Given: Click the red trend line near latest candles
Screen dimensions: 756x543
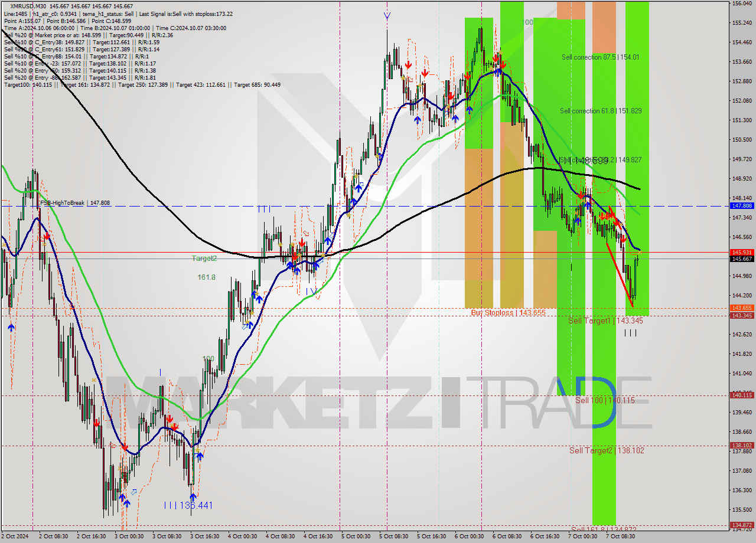Looking at the screenshot, I should click(620, 274).
